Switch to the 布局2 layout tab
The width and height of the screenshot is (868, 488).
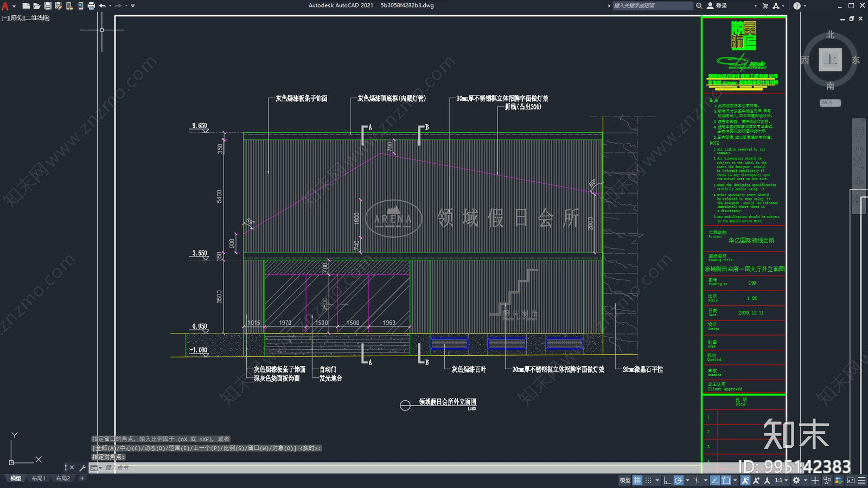[x=63, y=478]
